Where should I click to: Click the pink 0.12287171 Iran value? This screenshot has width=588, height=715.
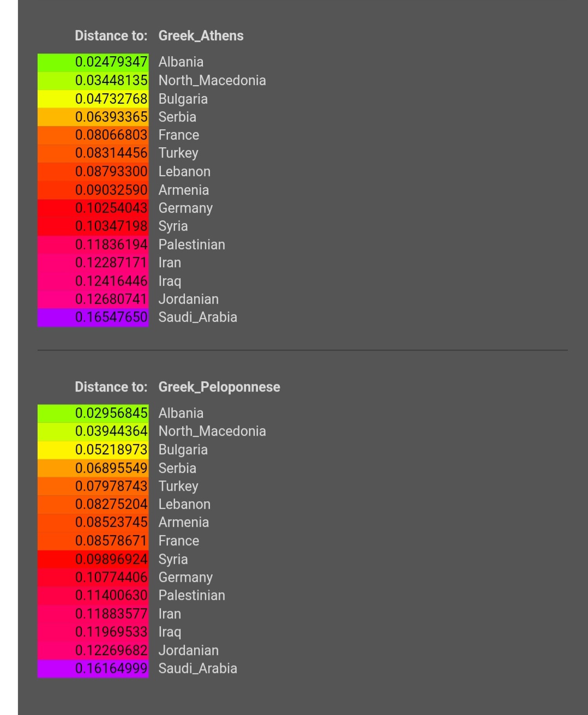click(x=93, y=263)
